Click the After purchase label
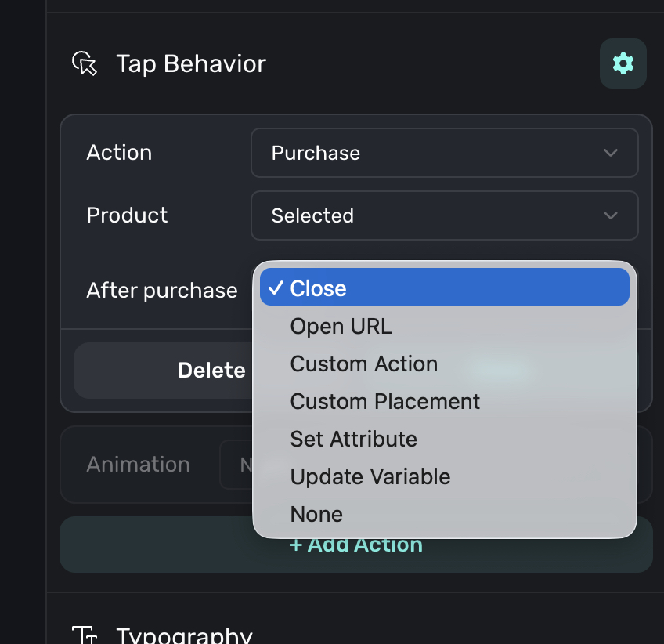This screenshot has width=664, height=644. coord(162,291)
